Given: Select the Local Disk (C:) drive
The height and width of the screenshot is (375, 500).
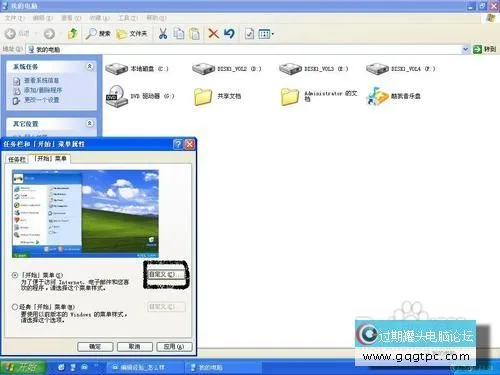Looking at the screenshot, I should 137,69.
